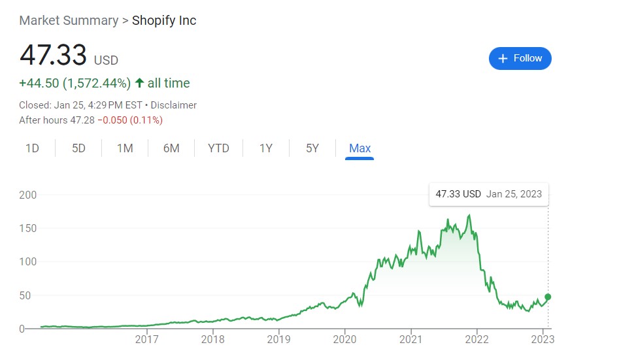Click the 47.33 USD price tooltip
The image size is (619, 364).
tap(489, 194)
